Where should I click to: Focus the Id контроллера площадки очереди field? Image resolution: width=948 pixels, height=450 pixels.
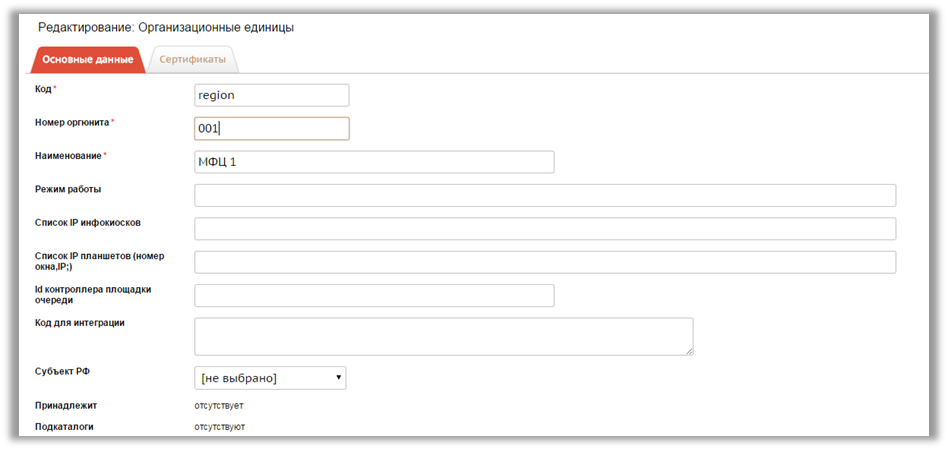coord(374,295)
